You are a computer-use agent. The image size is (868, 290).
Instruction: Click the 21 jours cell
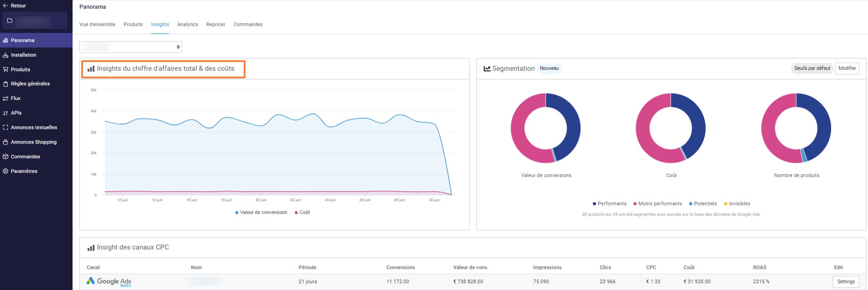pos(308,282)
